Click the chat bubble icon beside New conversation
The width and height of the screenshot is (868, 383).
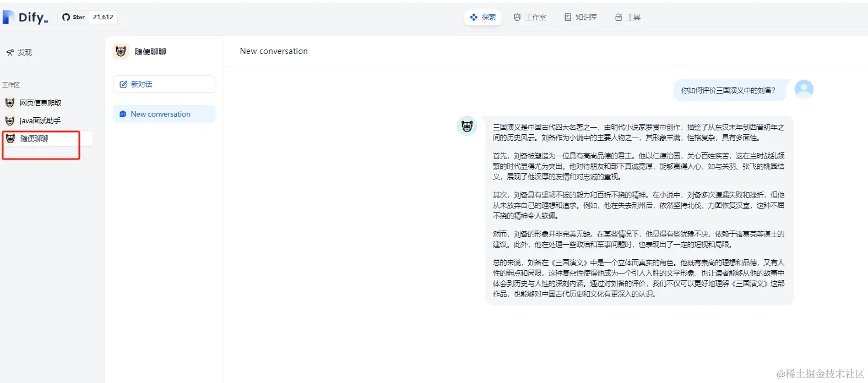point(123,114)
